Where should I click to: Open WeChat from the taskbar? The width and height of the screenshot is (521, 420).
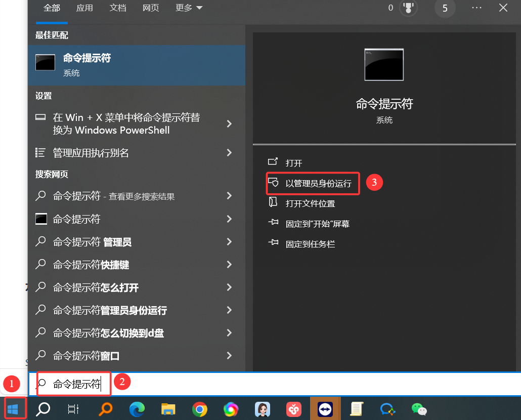(x=419, y=409)
